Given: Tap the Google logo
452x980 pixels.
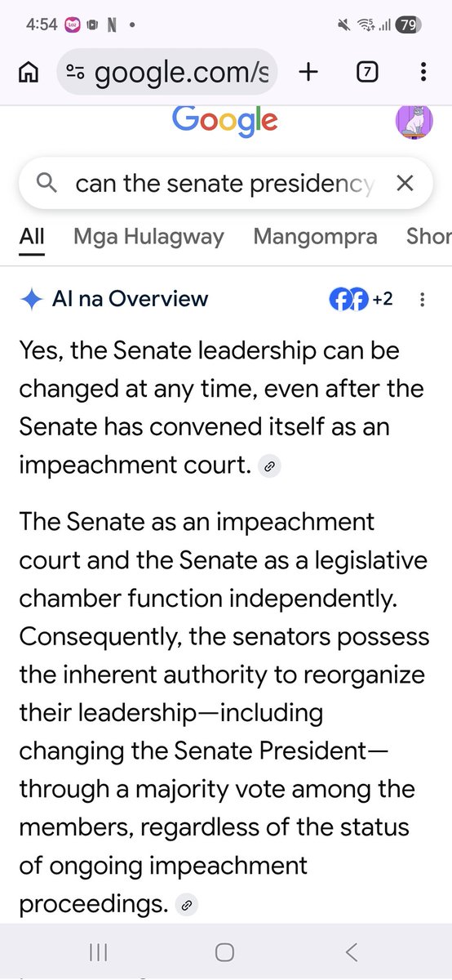Looking at the screenshot, I should coord(225,121).
